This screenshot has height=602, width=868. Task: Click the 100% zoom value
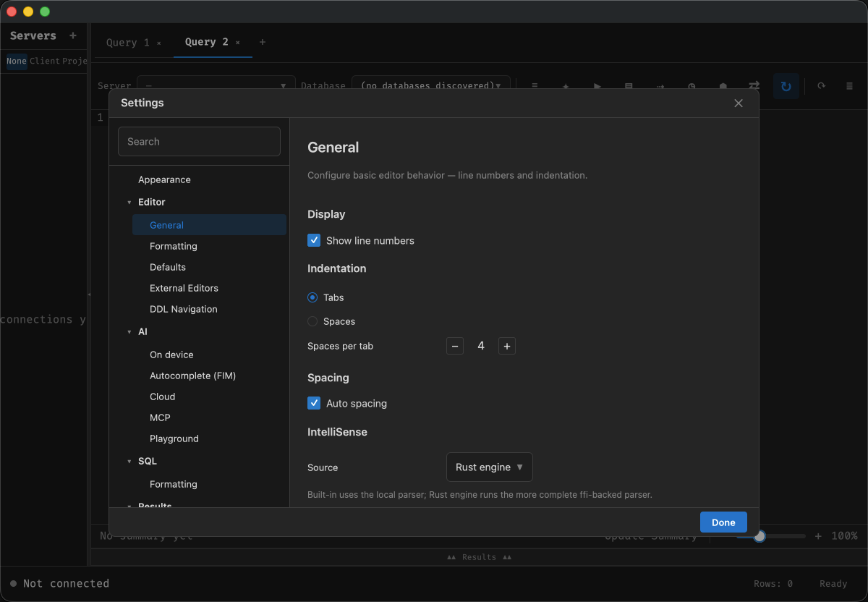pyautogui.click(x=844, y=536)
